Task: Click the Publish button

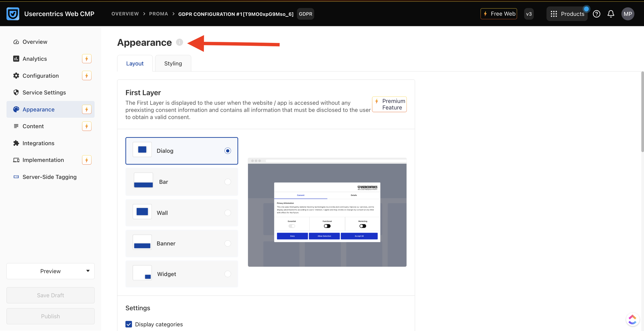Action: (50, 316)
